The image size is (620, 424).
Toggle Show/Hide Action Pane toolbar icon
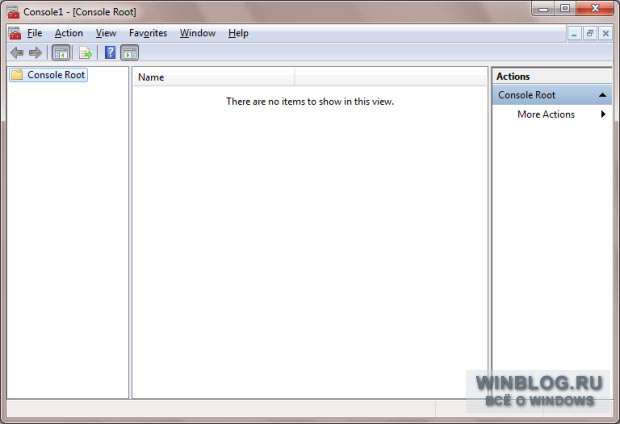coord(129,53)
